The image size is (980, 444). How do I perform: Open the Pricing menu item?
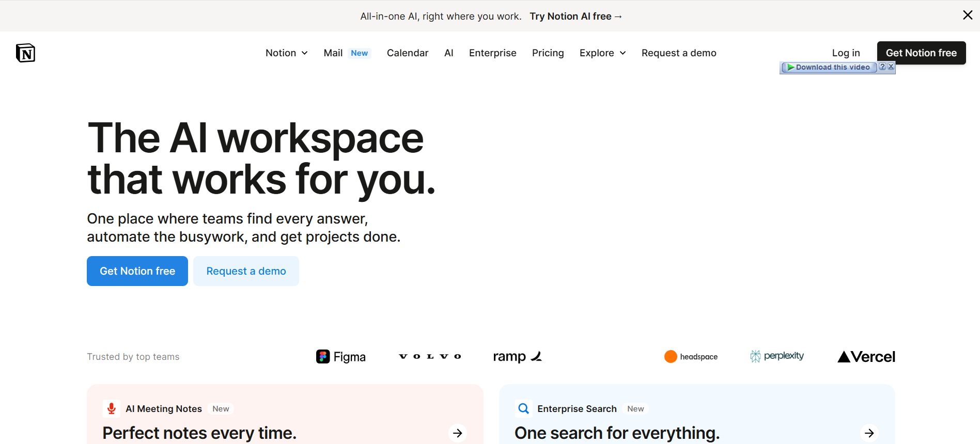point(548,53)
